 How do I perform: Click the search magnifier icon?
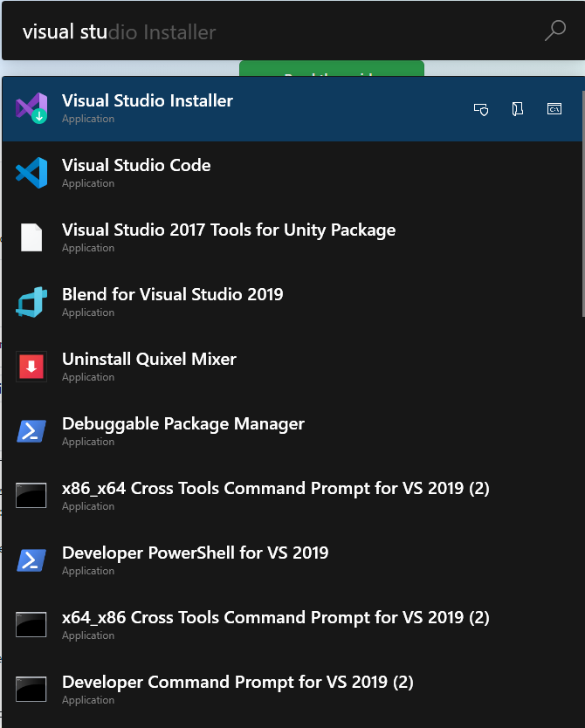[x=555, y=30]
